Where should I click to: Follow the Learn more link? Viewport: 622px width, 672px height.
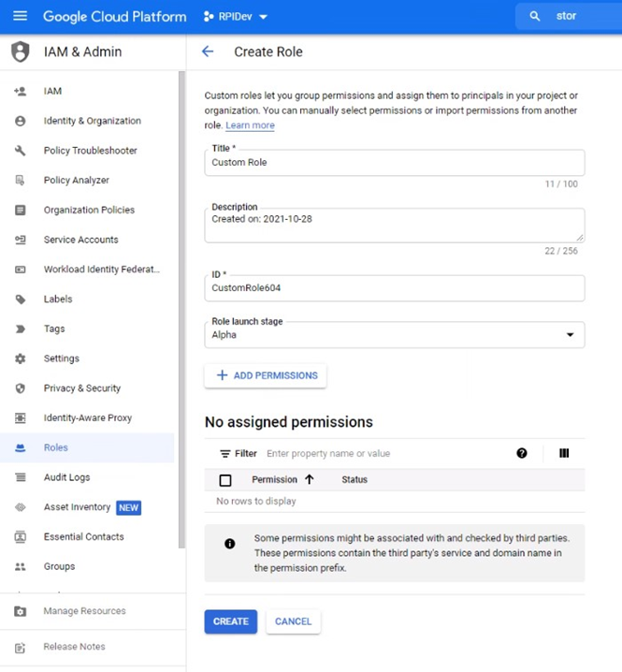click(x=250, y=125)
